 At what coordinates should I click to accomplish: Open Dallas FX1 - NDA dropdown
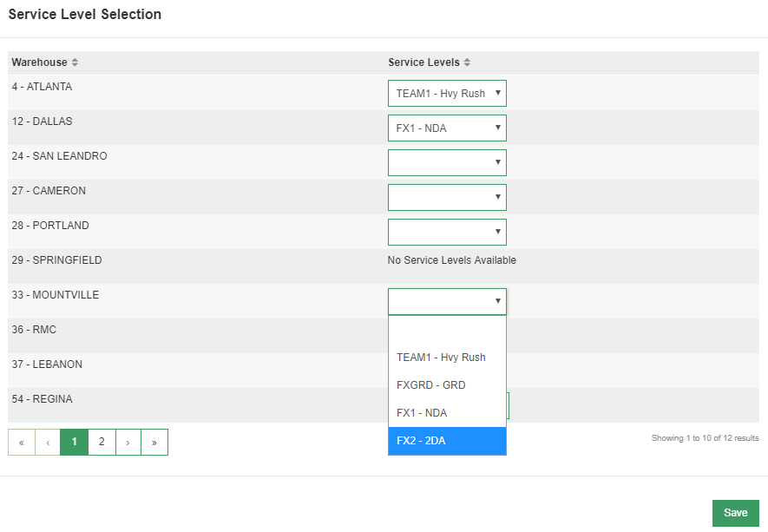tap(447, 128)
